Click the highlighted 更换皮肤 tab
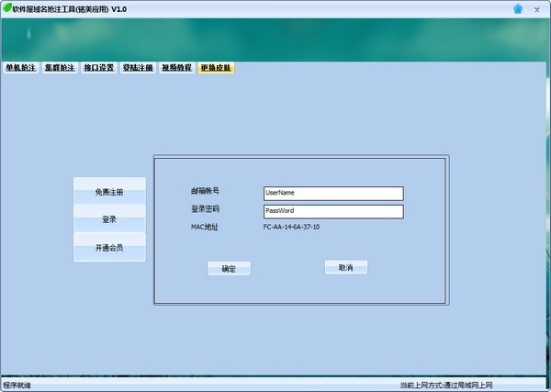Viewport: 551px width, 392px height. click(x=216, y=67)
